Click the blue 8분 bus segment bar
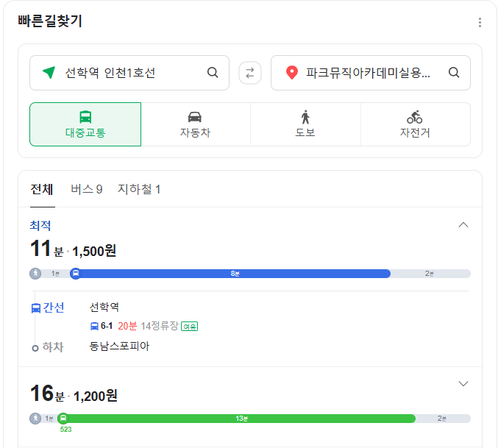The height and width of the screenshot is (448, 498). pos(235,274)
